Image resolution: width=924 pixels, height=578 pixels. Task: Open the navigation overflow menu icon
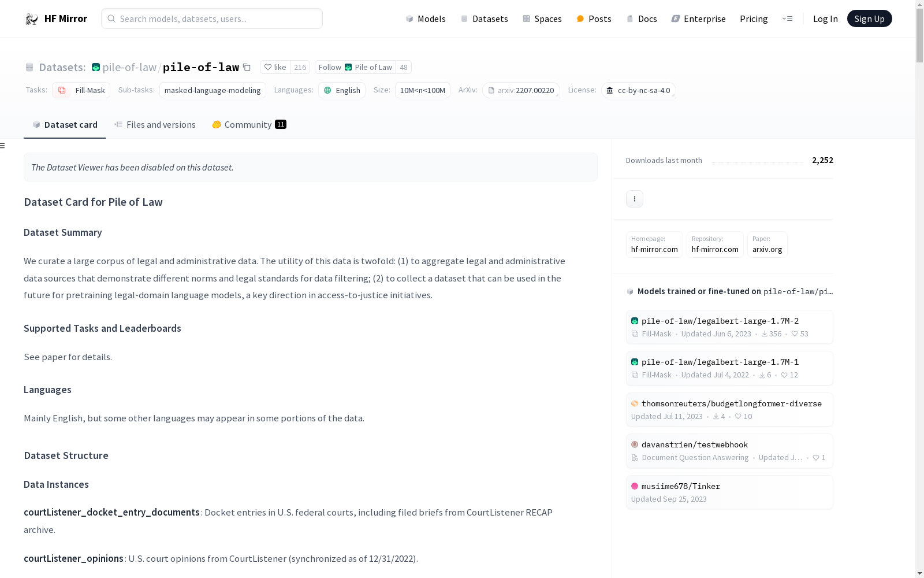787,18
